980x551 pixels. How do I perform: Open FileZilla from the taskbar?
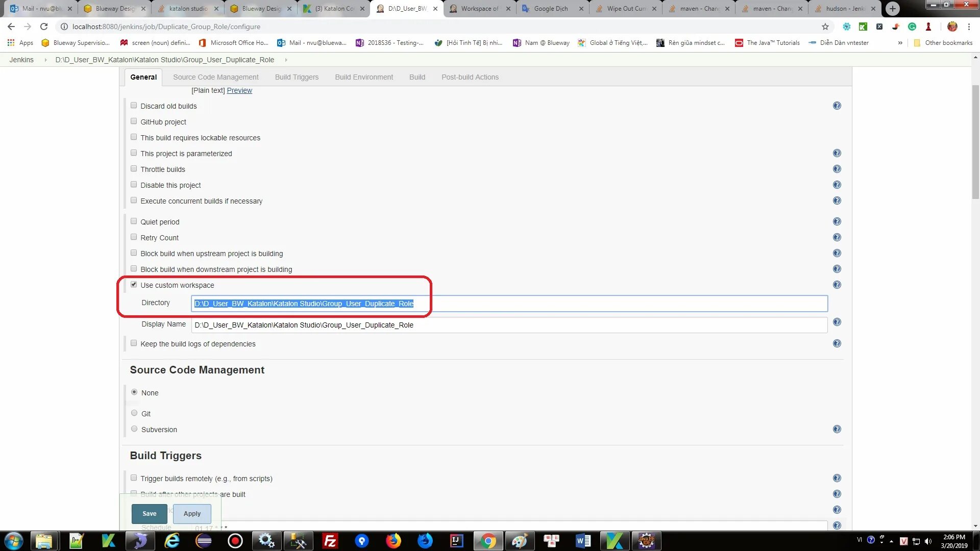[x=330, y=541]
